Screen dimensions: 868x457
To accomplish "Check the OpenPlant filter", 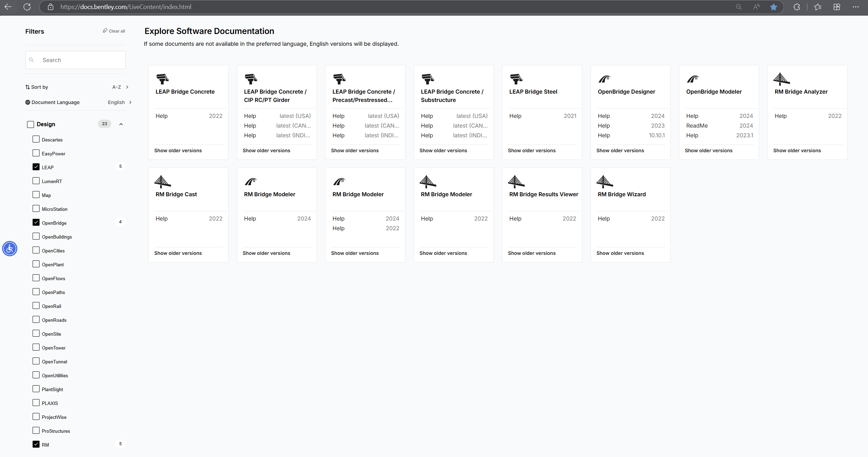I will [x=36, y=264].
